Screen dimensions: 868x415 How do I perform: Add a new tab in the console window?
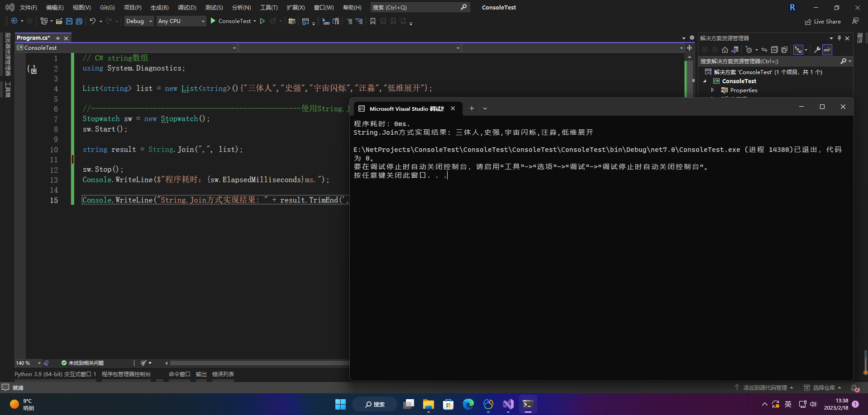(472, 108)
